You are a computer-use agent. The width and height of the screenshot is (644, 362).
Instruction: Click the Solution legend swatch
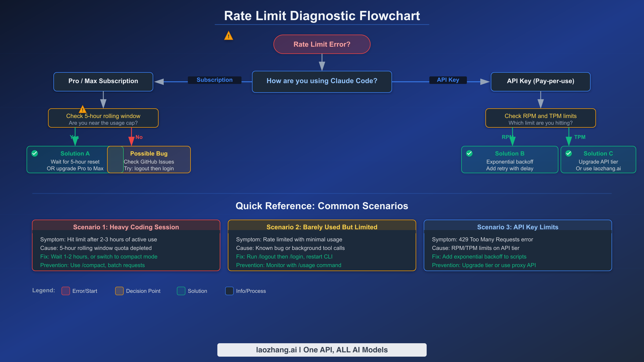pyautogui.click(x=181, y=291)
